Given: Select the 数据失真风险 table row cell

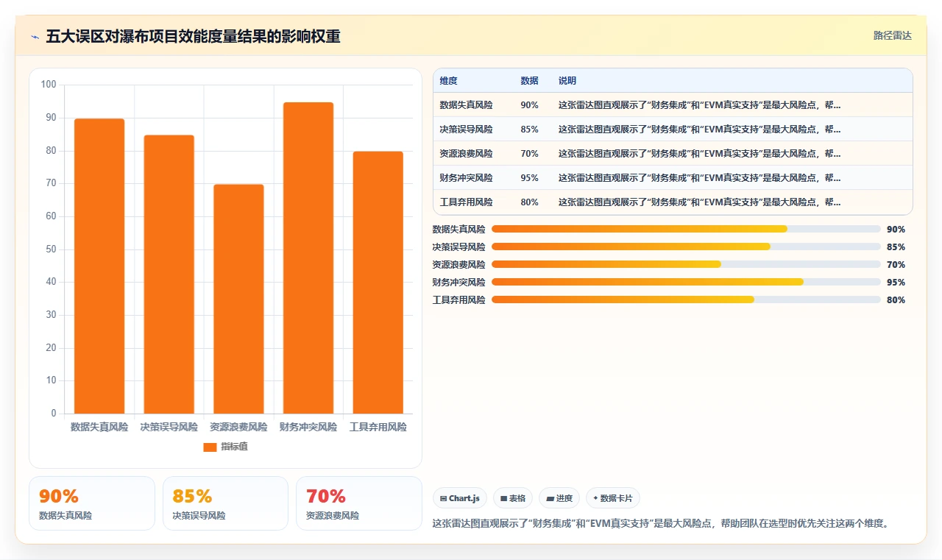Looking at the screenshot, I should pyautogui.click(x=466, y=105).
